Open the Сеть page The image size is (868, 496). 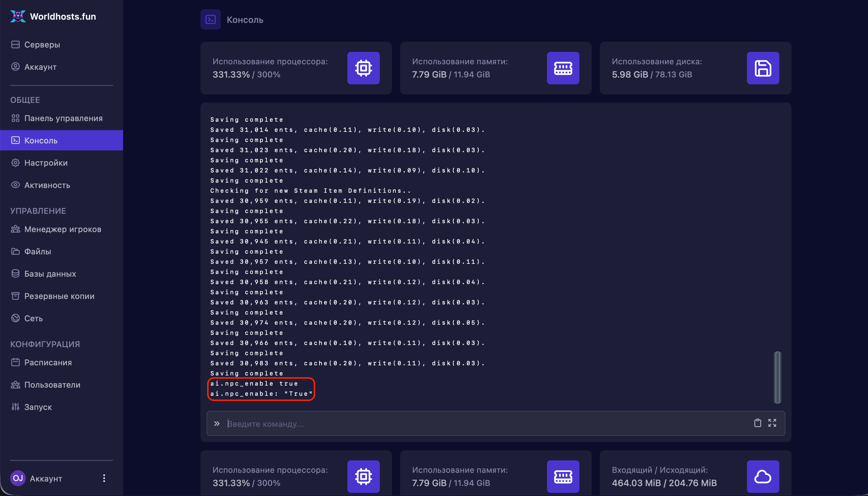coord(61,318)
